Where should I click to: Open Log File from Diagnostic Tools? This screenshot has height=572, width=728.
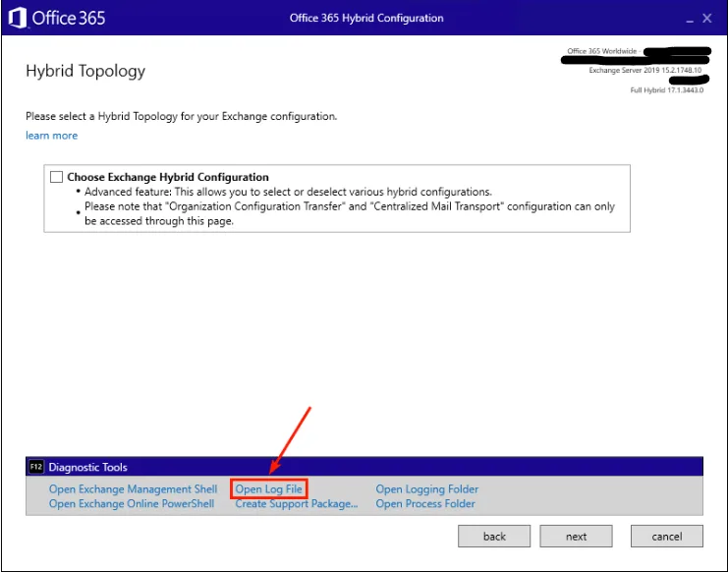(x=269, y=489)
